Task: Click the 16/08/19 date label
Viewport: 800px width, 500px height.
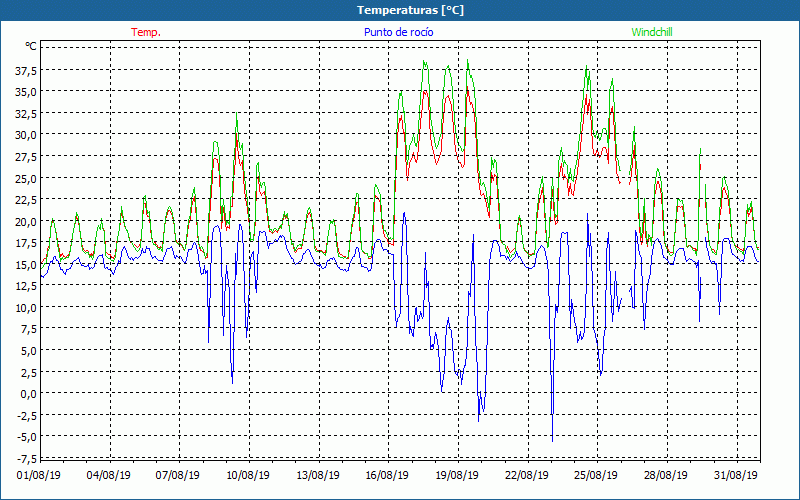Action: (387, 476)
